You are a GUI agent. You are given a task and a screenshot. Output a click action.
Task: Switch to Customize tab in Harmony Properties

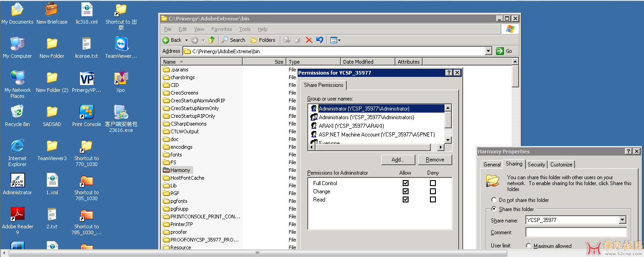point(561,165)
